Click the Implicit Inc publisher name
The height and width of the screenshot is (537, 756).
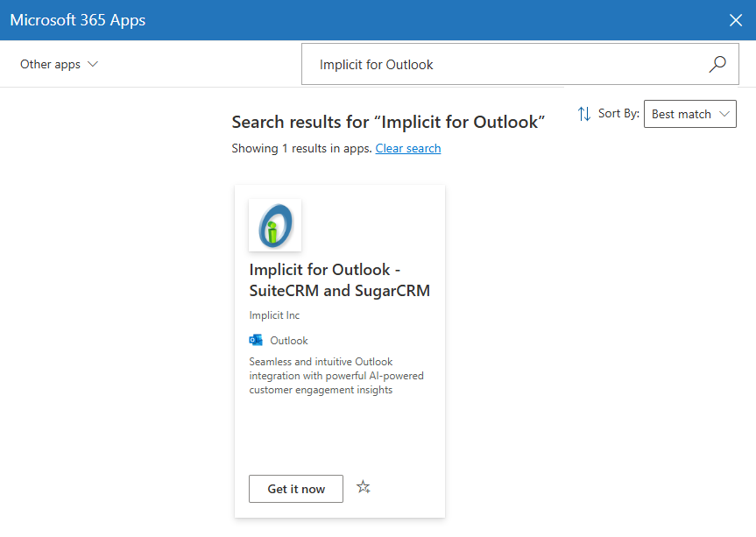pos(274,315)
